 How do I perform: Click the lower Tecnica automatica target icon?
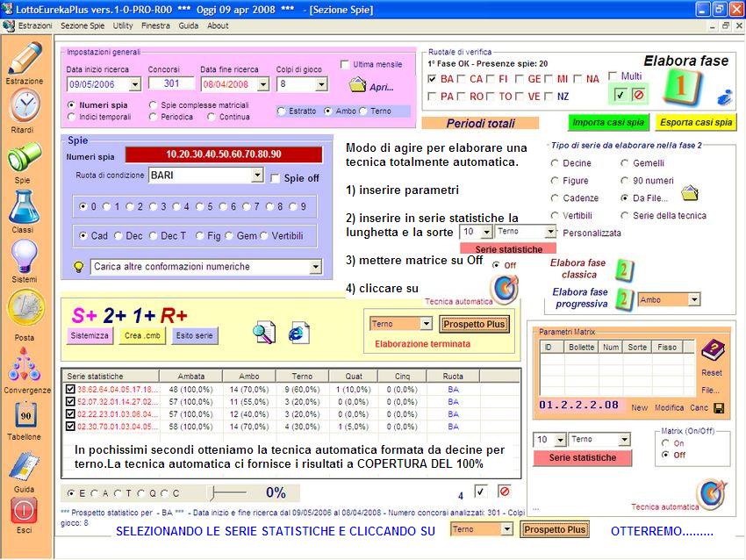pos(712,494)
